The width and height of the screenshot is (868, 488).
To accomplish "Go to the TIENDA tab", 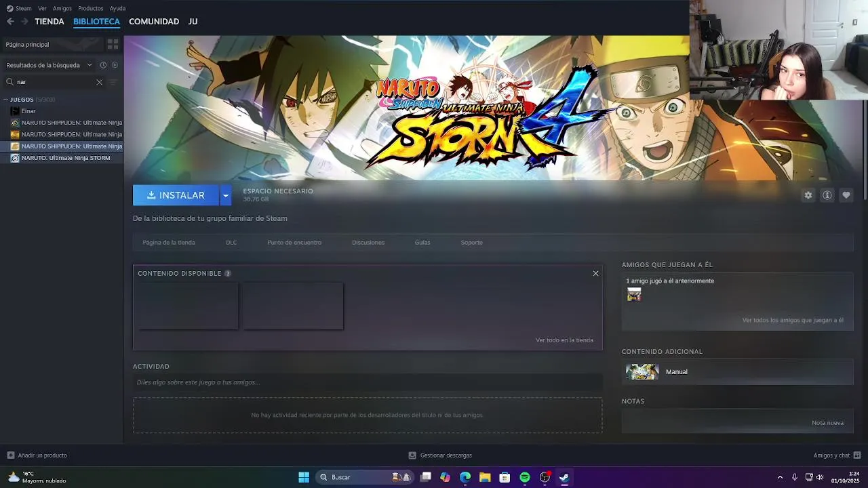I will tap(50, 22).
